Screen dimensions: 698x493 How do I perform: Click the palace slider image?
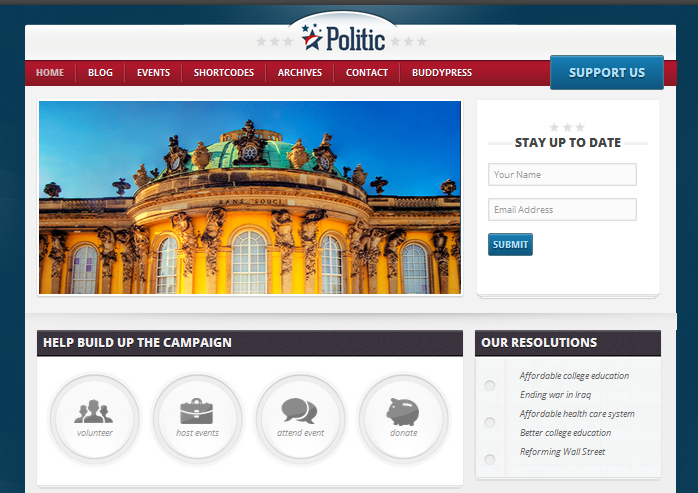point(250,197)
